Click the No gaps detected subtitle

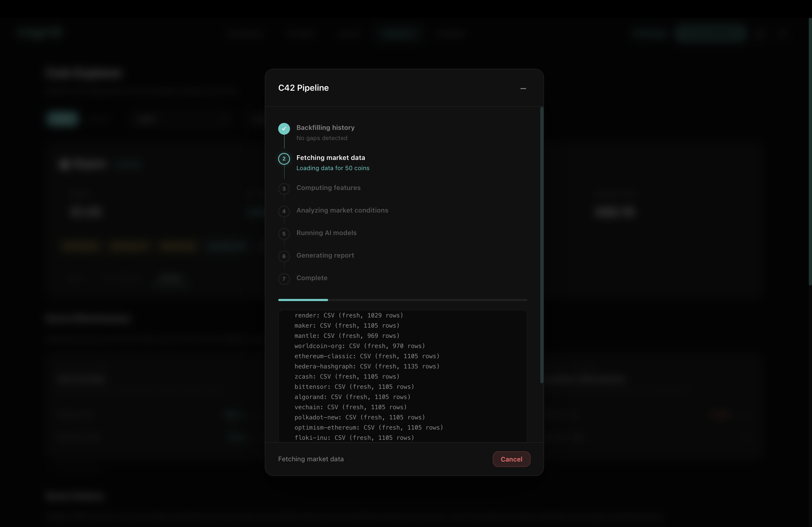(x=322, y=138)
